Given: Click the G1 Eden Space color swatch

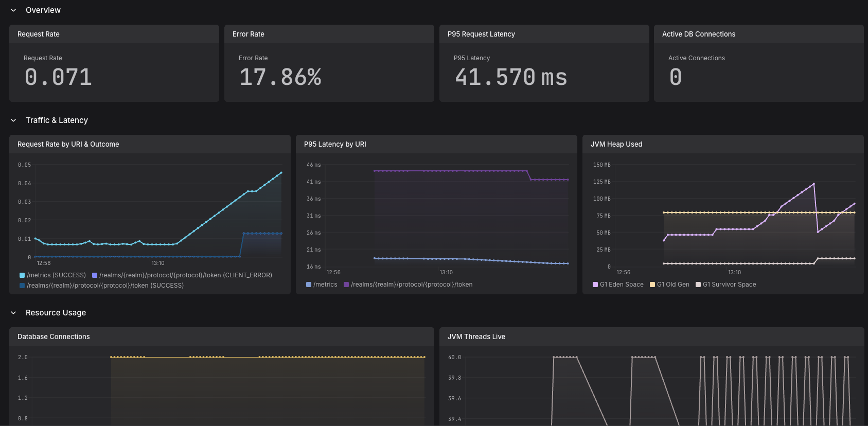Looking at the screenshot, I should [x=595, y=285].
